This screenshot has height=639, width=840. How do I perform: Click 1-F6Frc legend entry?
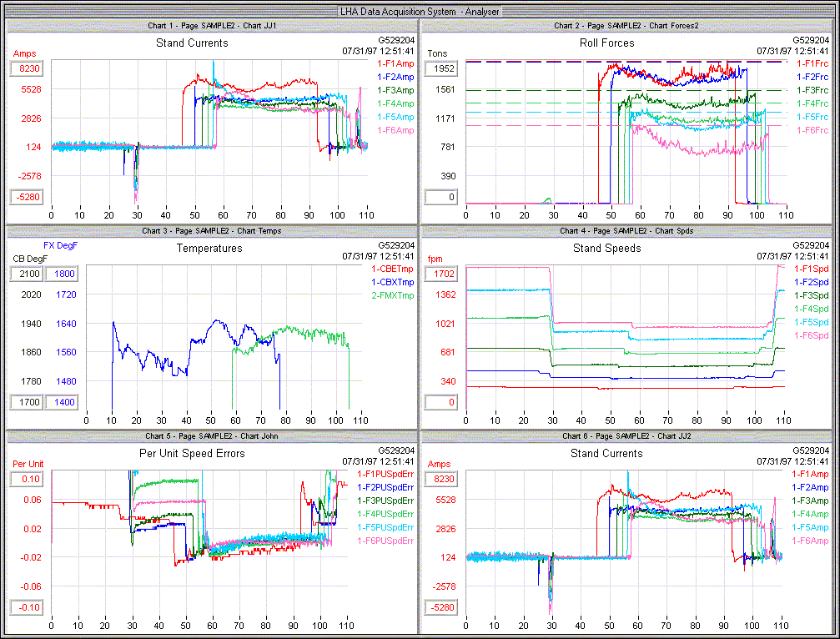812,130
